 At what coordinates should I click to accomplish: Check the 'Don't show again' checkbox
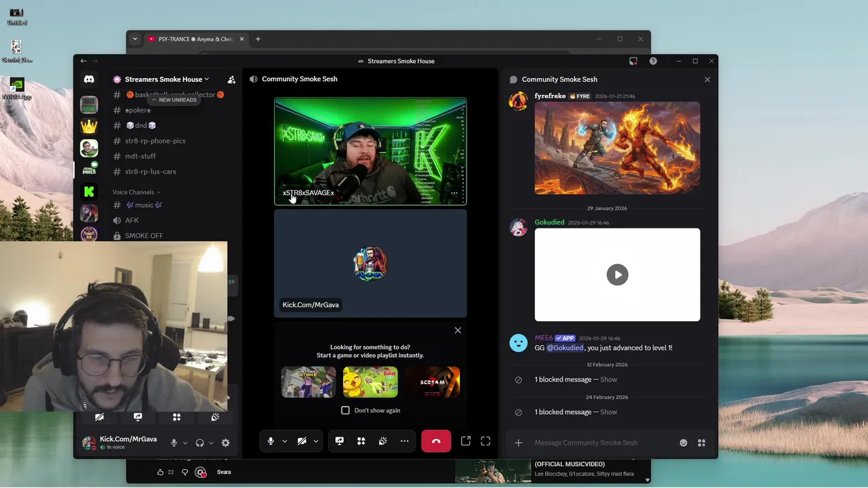coord(345,410)
